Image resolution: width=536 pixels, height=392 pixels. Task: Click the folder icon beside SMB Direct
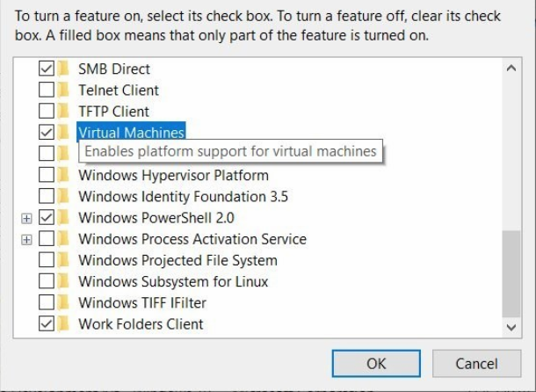[63, 69]
